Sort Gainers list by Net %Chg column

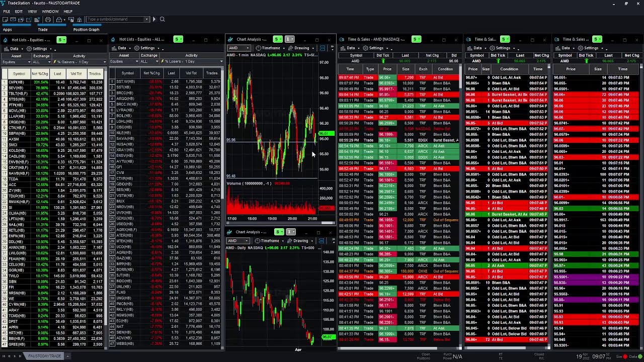(40, 74)
